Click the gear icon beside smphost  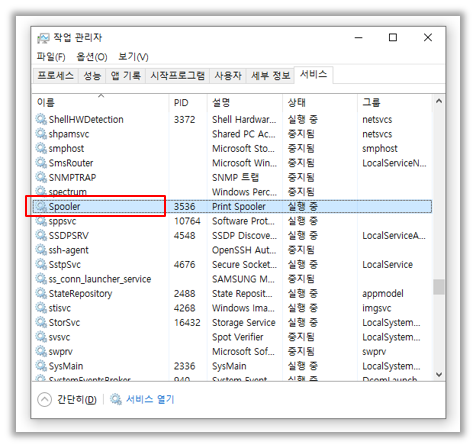coord(41,148)
